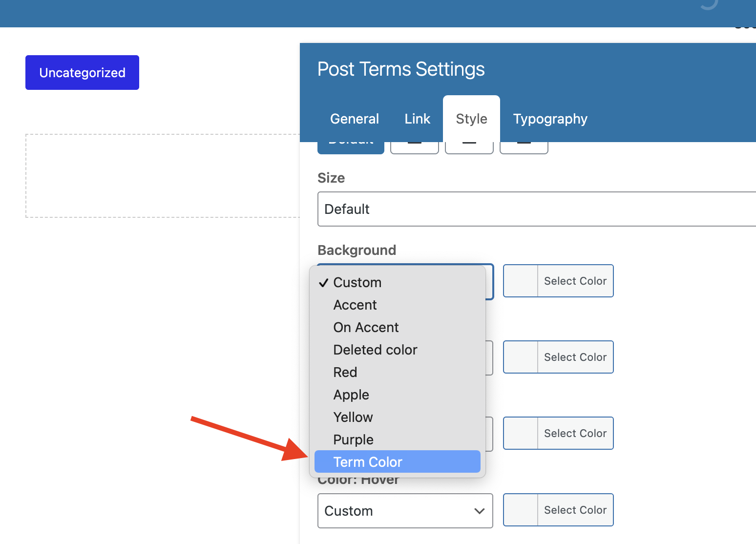The image size is (756, 544).
Task: Expand the Color: Hover Custom dropdown
Action: (x=405, y=511)
